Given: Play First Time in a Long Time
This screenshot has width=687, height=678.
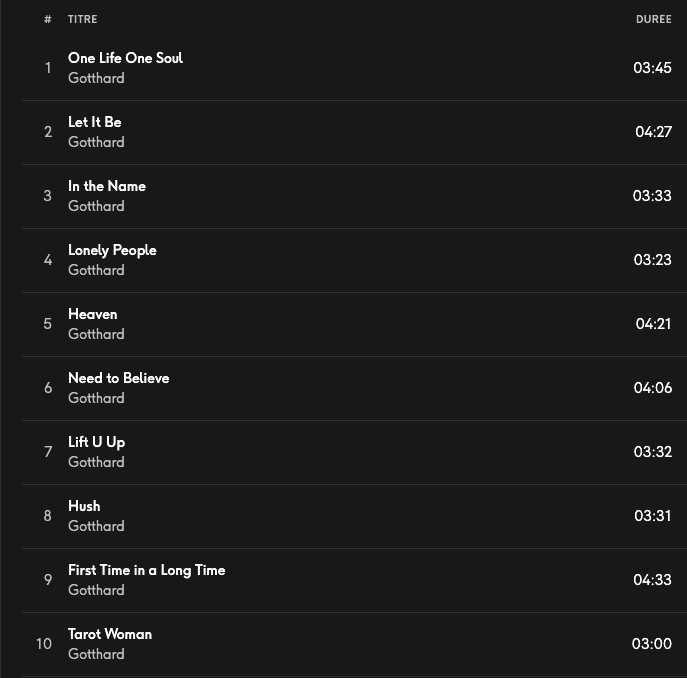Looking at the screenshot, I should point(146,570).
